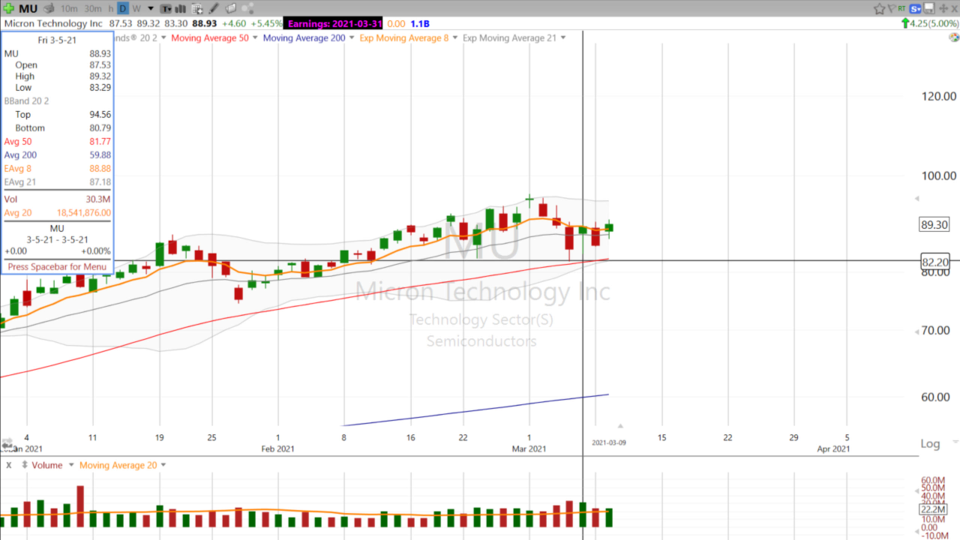Toggle the RT real-time indicator
Screen dimensions: 960x540
[x=902, y=9]
